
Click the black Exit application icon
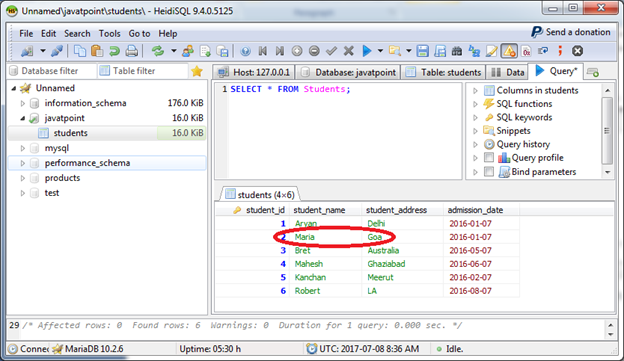577,51
